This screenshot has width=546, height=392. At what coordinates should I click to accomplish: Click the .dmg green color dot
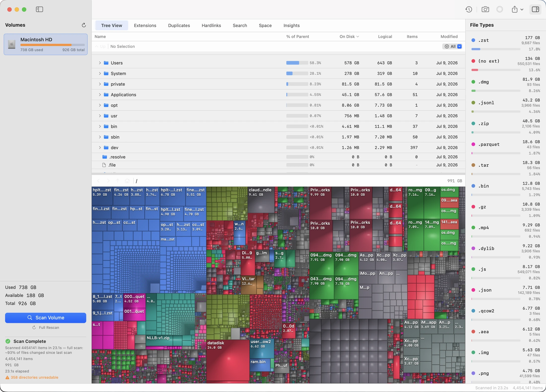point(473,82)
